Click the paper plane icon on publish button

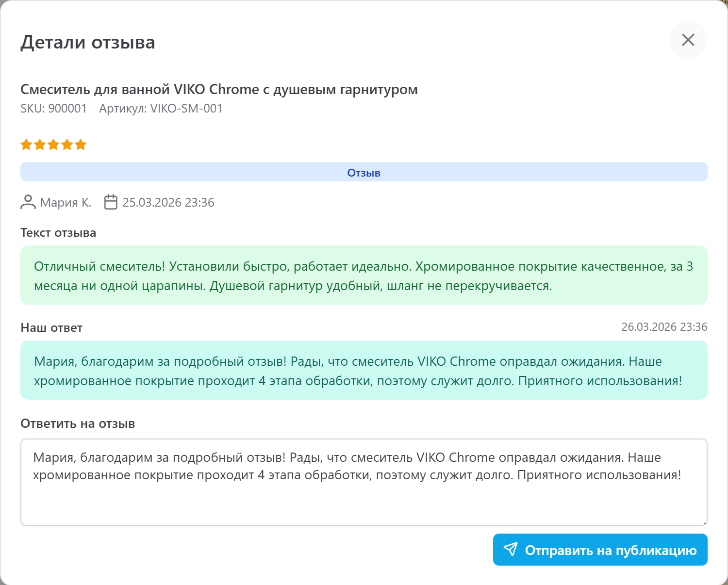pos(510,550)
